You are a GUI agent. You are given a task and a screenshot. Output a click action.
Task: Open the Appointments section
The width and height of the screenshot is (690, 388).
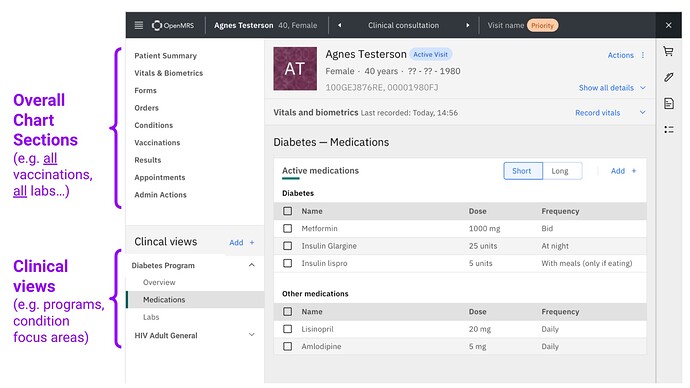[x=160, y=177]
